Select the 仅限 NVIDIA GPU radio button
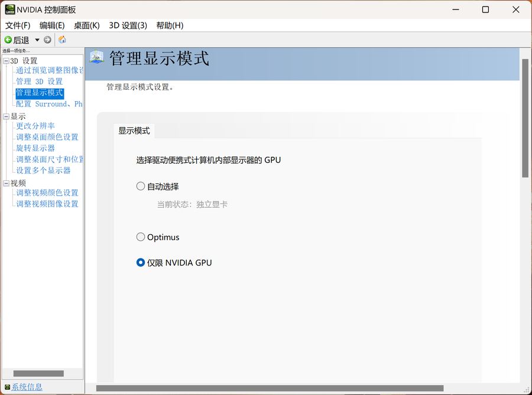Screen dimensions: 532x395 pyautogui.click(x=141, y=263)
